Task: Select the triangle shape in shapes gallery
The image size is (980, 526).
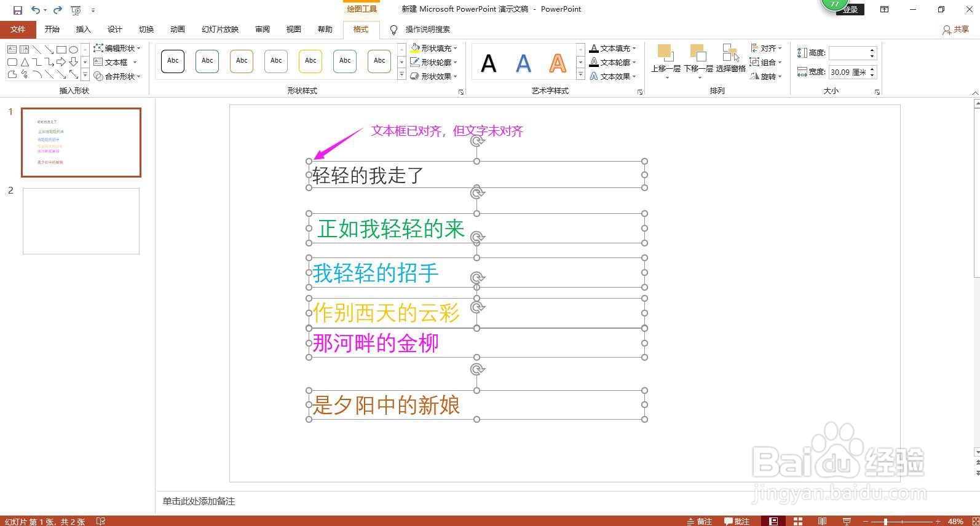Action: [x=25, y=62]
